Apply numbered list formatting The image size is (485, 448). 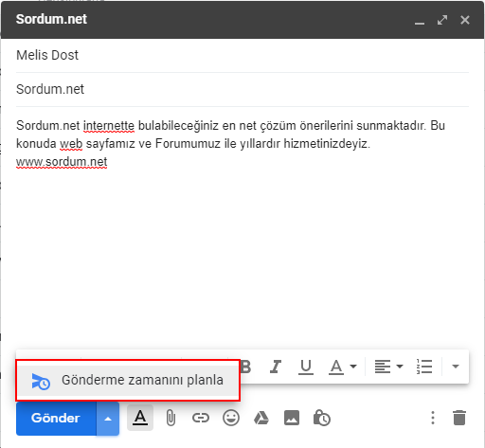point(424,367)
